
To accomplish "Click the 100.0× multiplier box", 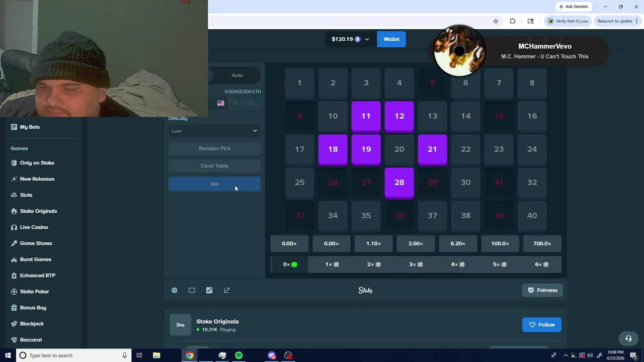I will click(x=500, y=243).
